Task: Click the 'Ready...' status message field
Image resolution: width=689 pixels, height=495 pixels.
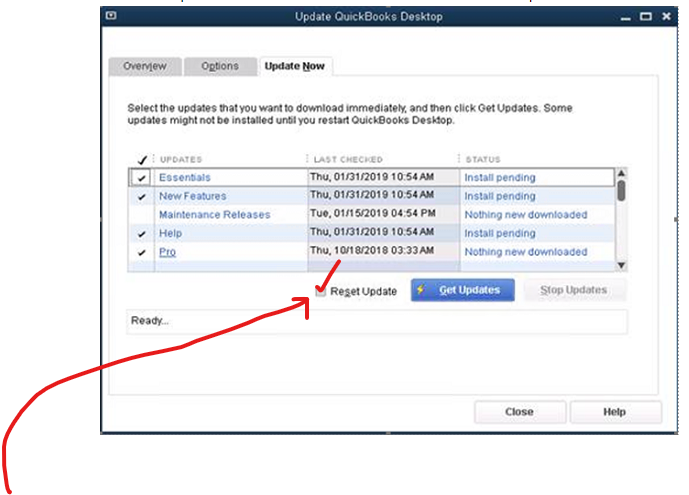Action: point(377,322)
